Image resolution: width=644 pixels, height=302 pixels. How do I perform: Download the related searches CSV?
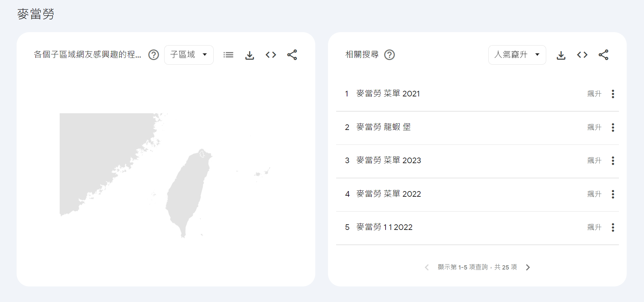pyautogui.click(x=561, y=55)
